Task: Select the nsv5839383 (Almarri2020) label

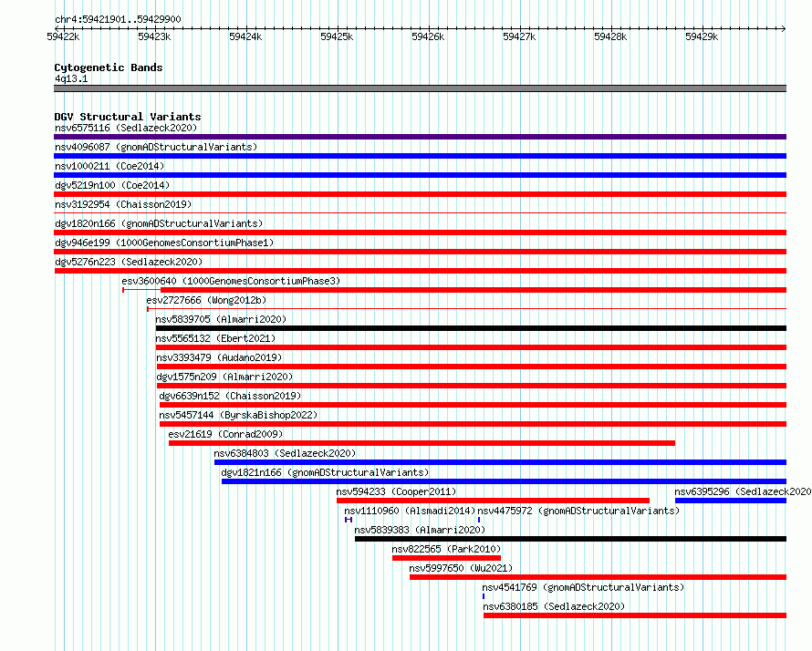Action: coord(420,530)
